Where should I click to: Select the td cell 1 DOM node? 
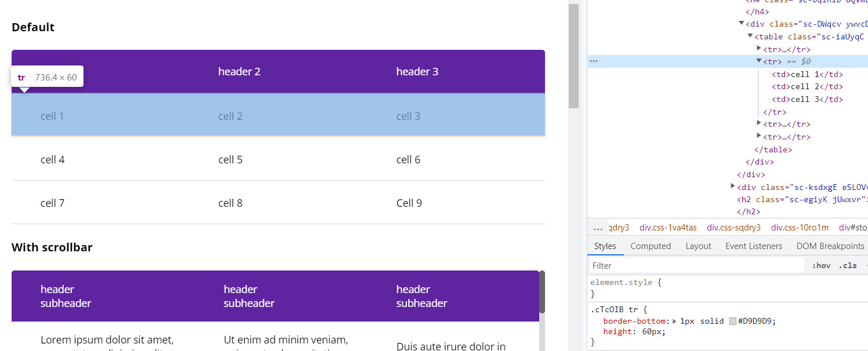click(807, 74)
